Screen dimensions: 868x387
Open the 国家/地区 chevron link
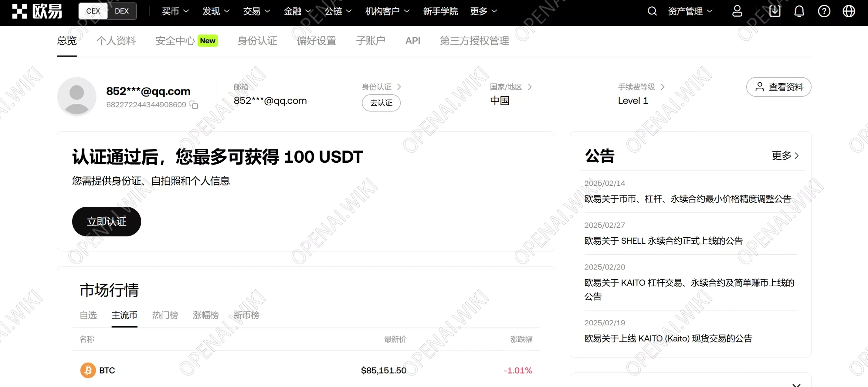(511, 87)
